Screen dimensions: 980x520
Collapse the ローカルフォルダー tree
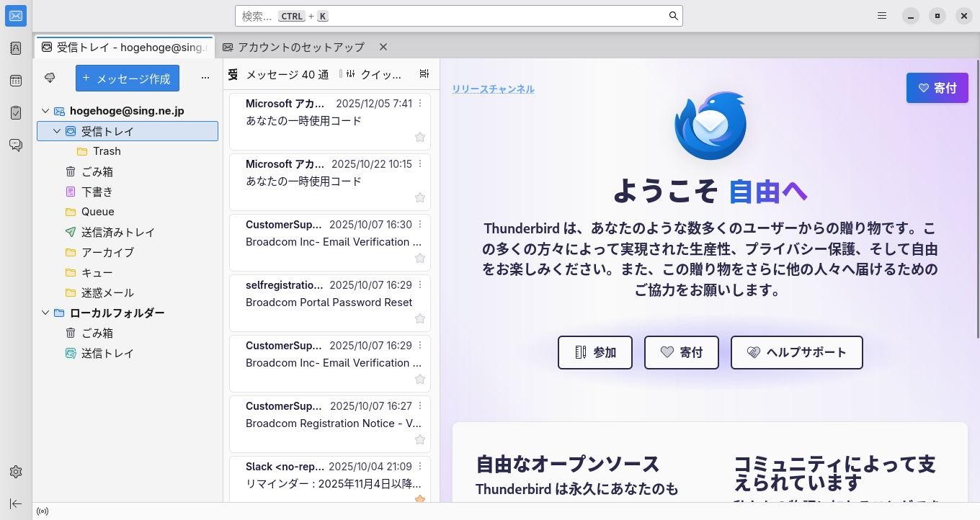pyautogui.click(x=45, y=313)
